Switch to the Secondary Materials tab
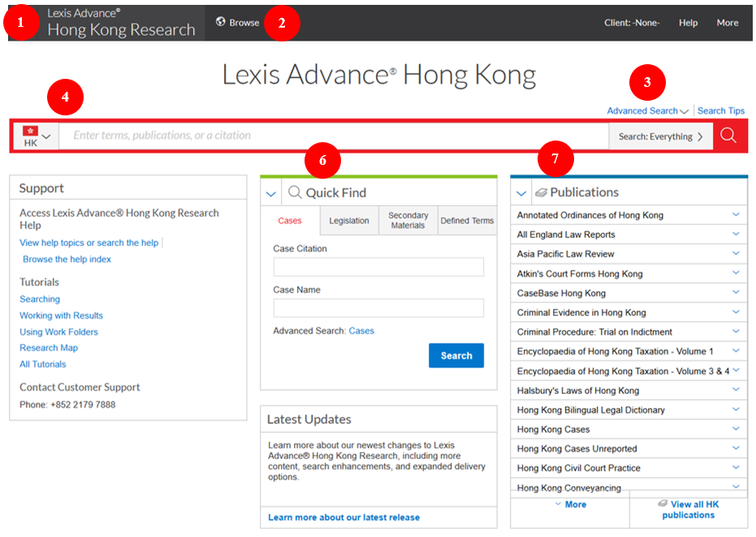Image resolution: width=756 pixels, height=537 pixels. [408, 220]
